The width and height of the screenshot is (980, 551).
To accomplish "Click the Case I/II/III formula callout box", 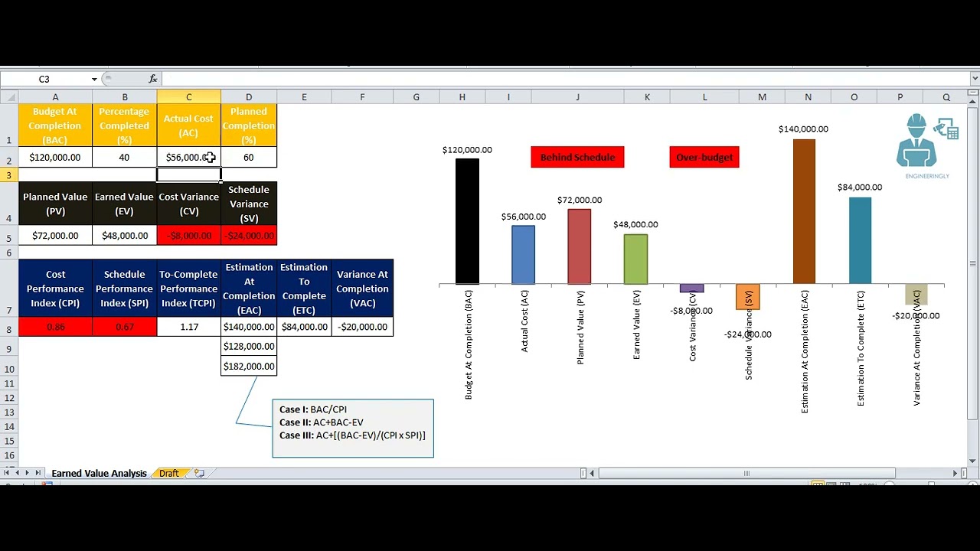I will tap(353, 429).
